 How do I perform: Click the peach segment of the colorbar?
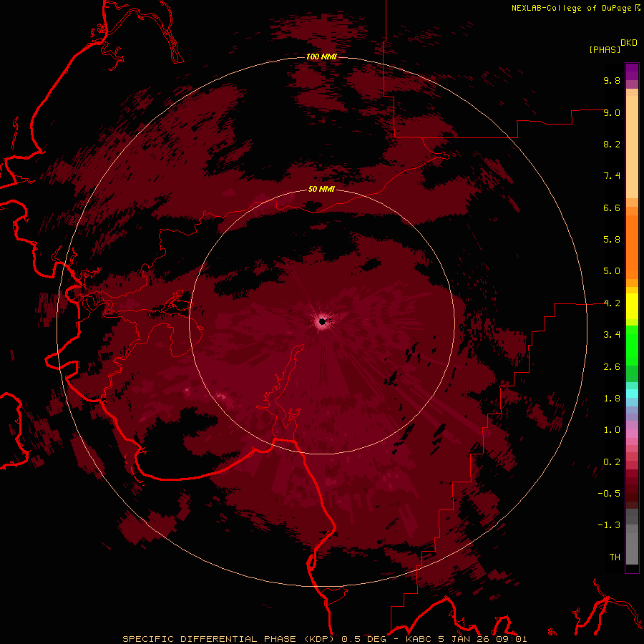(632, 144)
